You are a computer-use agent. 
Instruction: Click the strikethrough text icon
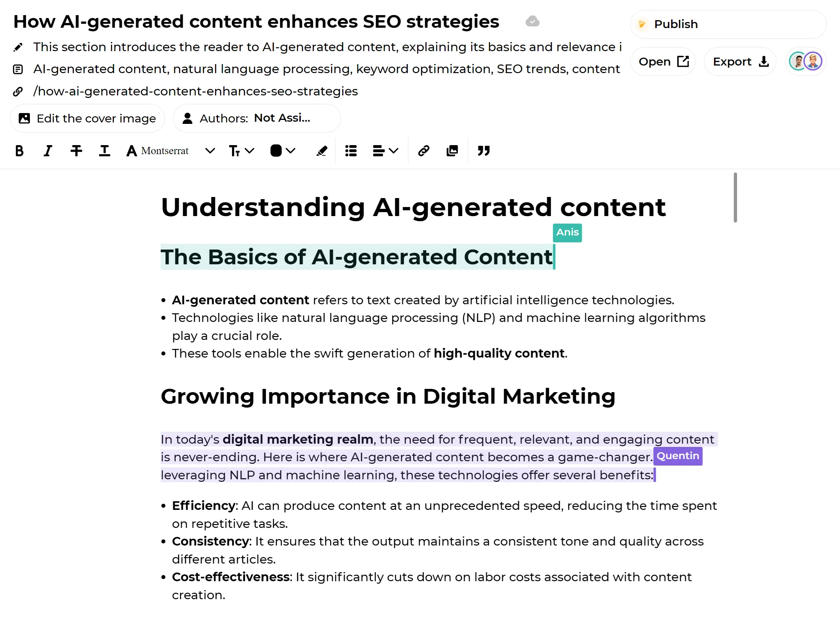76,151
